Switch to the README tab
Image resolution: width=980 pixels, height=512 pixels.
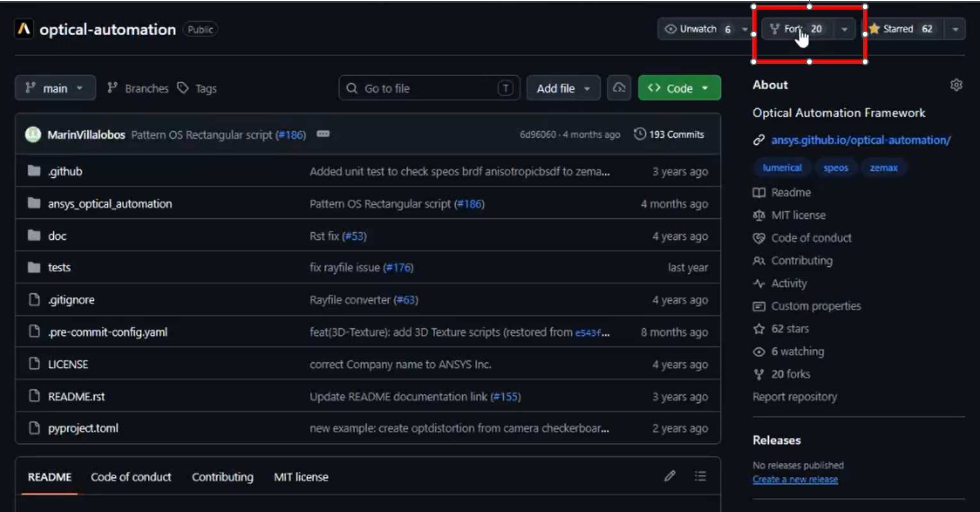49,477
